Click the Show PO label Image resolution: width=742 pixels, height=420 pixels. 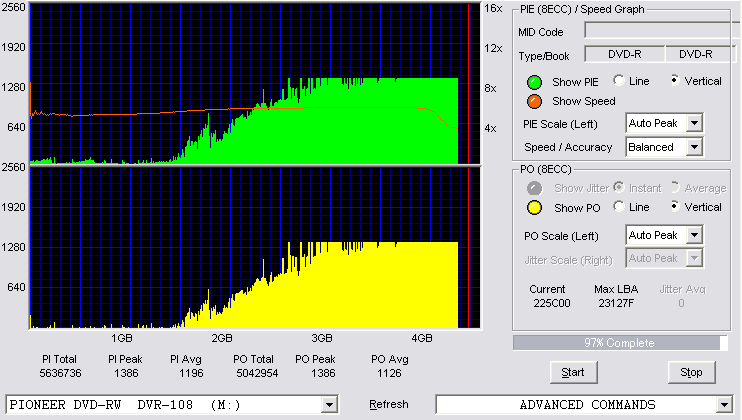click(577, 208)
